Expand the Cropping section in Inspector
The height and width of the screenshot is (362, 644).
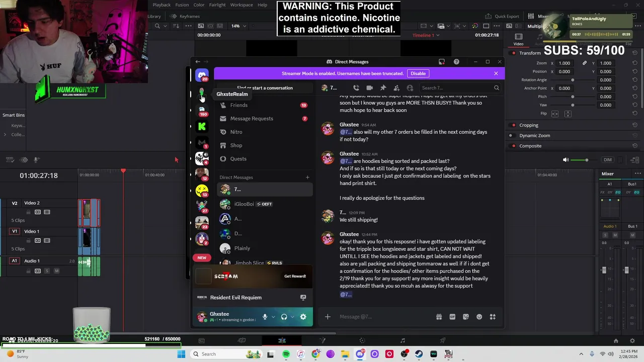[x=529, y=125]
